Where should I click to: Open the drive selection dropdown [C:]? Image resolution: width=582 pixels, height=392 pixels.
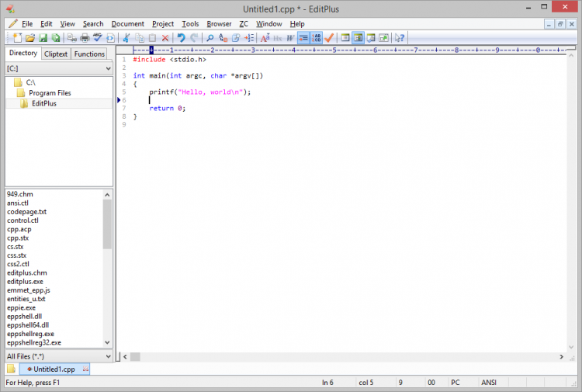coord(59,68)
